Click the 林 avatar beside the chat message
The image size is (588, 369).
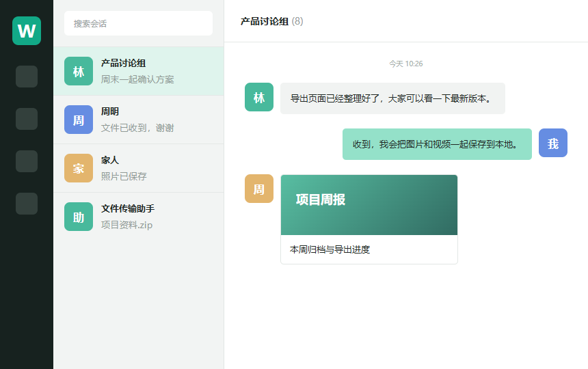259,97
